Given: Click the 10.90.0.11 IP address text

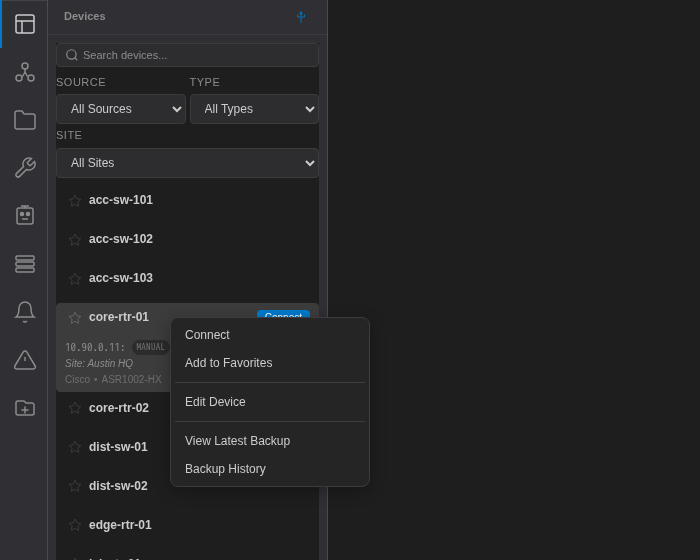Looking at the screenshot, I should point(95,347).
